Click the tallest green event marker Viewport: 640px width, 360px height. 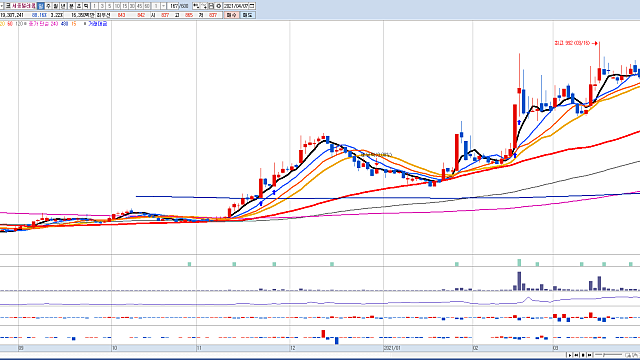click(519, 262)
